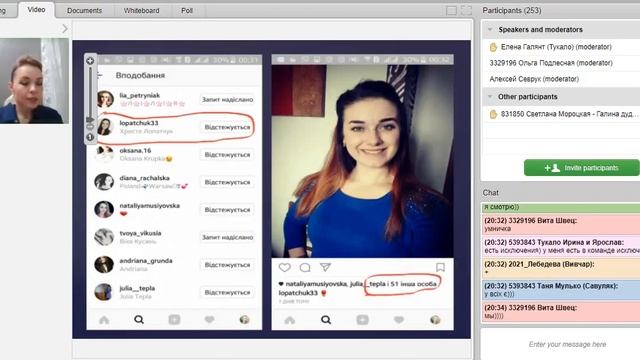Click the chevron arrow above the webcam
This screenshot has width=640, height=360.
coord(64,29)
